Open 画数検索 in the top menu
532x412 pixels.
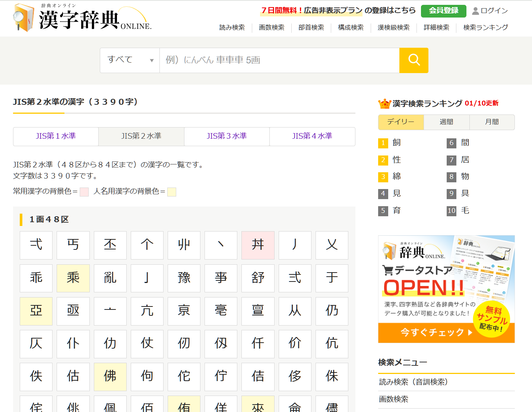(x=272, y=28)
